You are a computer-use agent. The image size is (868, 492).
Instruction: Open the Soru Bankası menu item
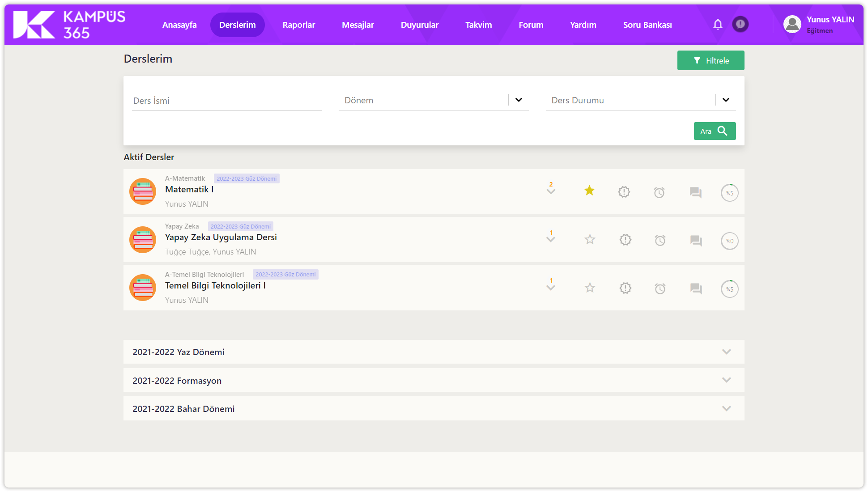click(647, 25)
